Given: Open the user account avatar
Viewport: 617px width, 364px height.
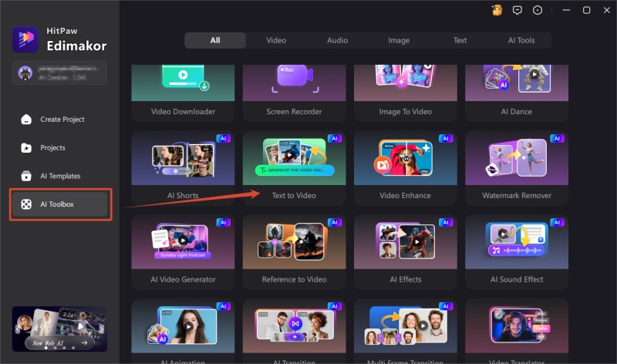Looking at the screenshot, I should pyautogui.click(x=25, y=72).
